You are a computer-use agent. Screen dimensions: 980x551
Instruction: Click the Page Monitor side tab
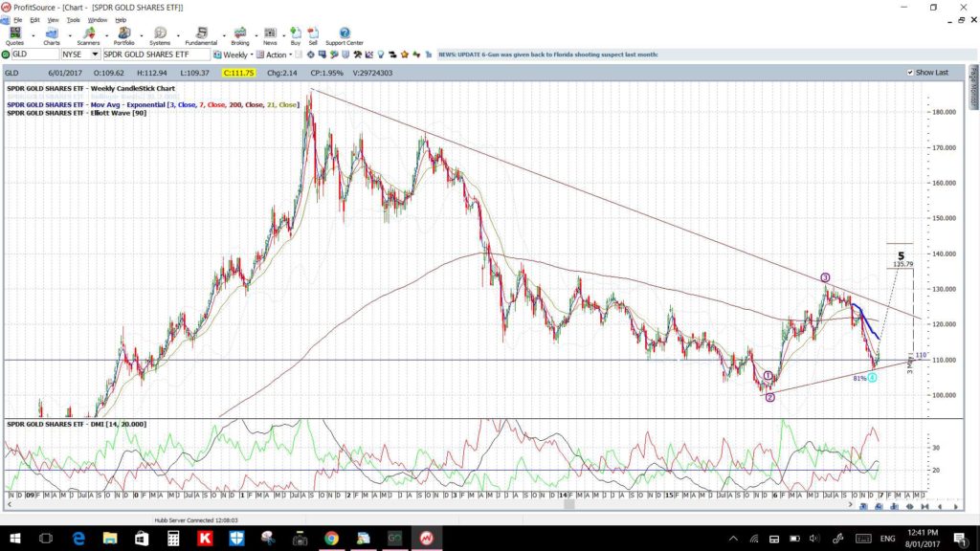point(973,86)
